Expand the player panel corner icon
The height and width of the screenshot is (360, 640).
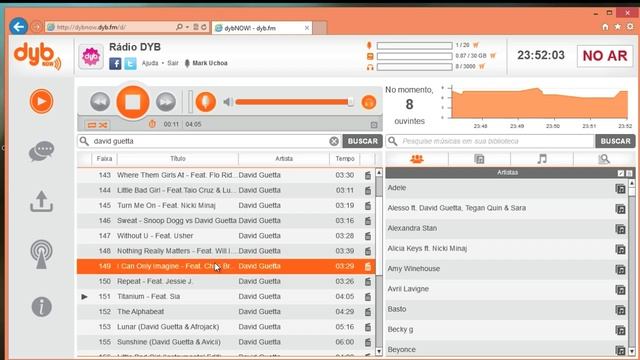(374, 124)
